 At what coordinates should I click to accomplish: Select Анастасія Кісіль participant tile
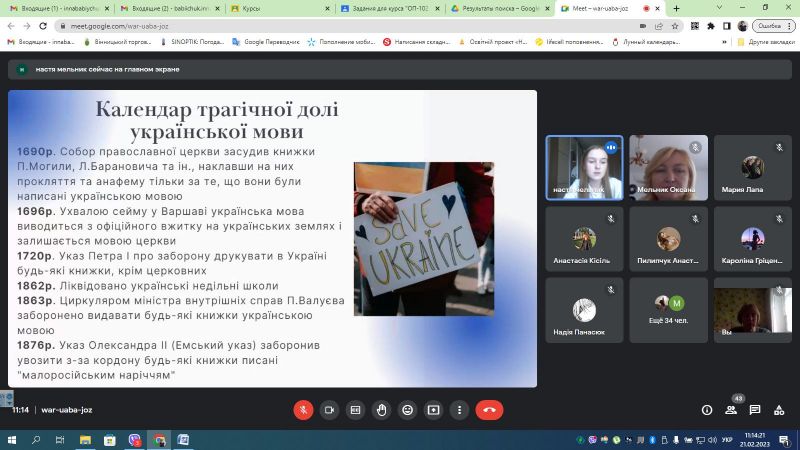pos(584,239)
